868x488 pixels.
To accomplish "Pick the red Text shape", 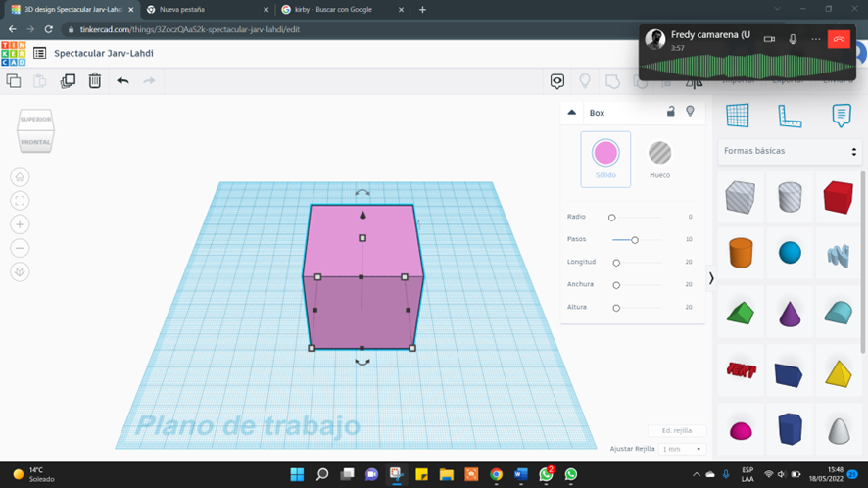I will (x=742, y=370).
